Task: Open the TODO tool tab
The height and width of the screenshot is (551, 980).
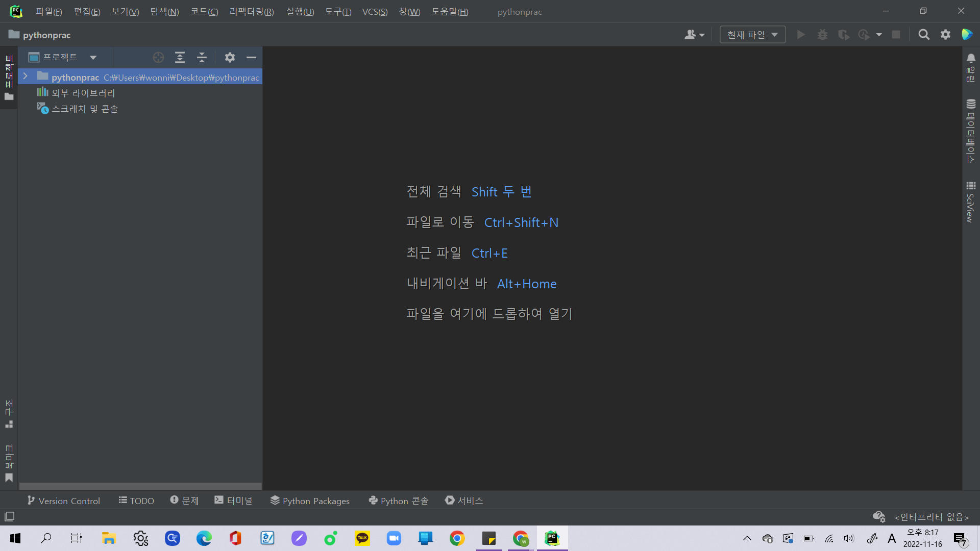Action: point(136,500)
